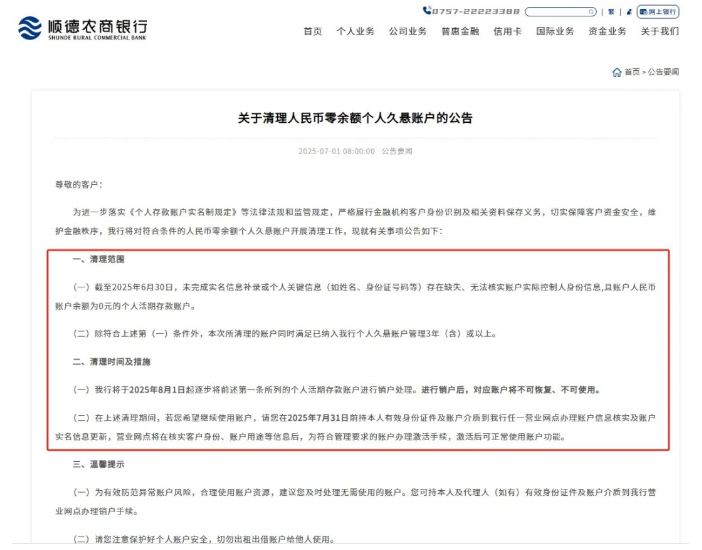Viewport: 702px width, 550px height.
Task: Click the 公告要闻 tag beside the date
Action: [x=397, y=151]
